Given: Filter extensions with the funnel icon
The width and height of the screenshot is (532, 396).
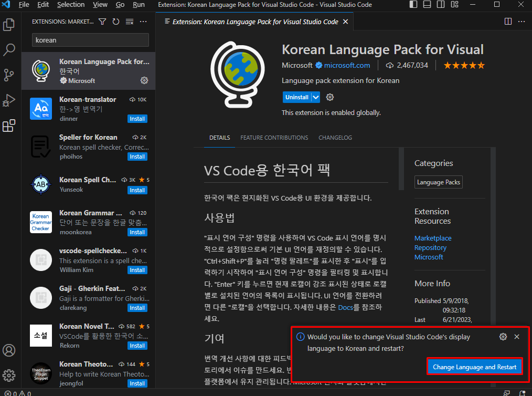Looking at the screenshot, I should [x=102, y=22].
